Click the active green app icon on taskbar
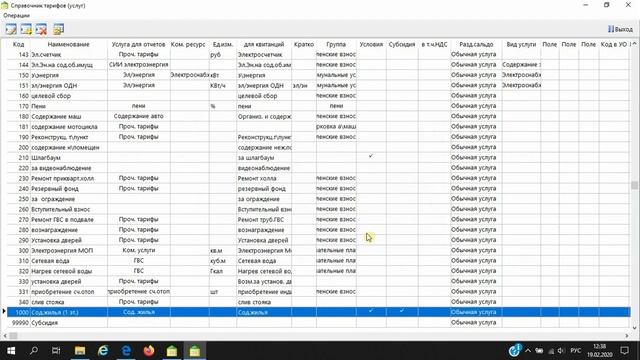This screenshot has width=640, height=360. tap(195, 351)
